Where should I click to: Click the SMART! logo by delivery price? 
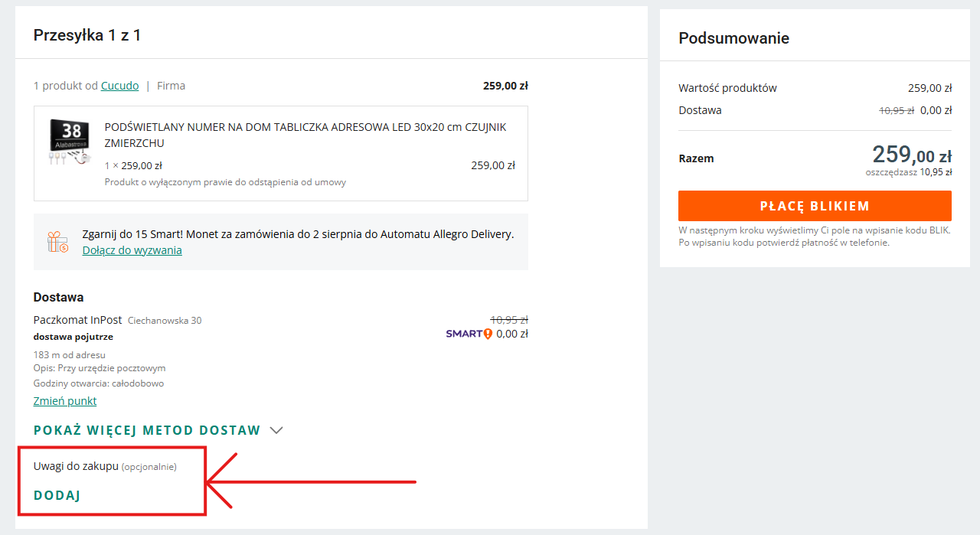[x=469, y=334]
